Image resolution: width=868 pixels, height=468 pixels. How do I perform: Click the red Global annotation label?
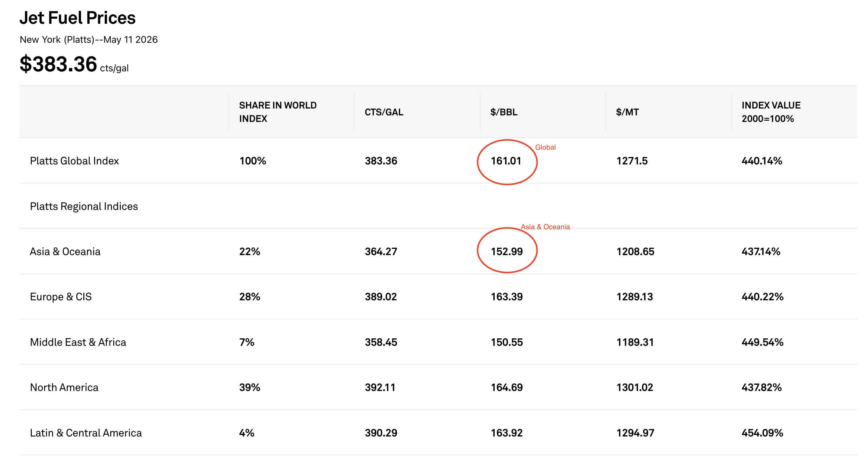pos(545,147)
